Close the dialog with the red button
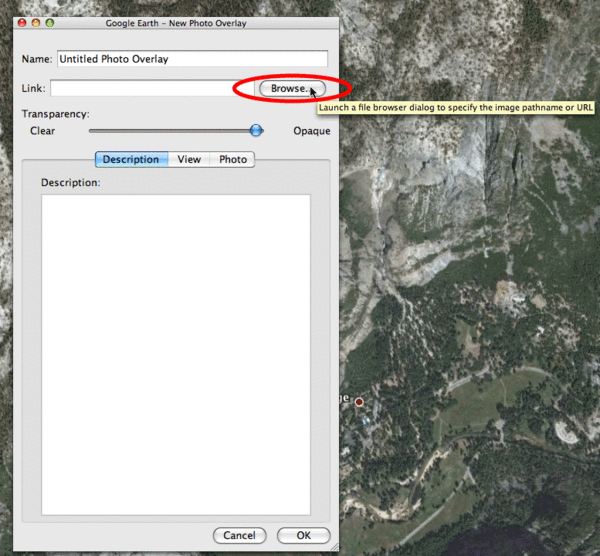600x556 pixels. (x=22, y=23)
